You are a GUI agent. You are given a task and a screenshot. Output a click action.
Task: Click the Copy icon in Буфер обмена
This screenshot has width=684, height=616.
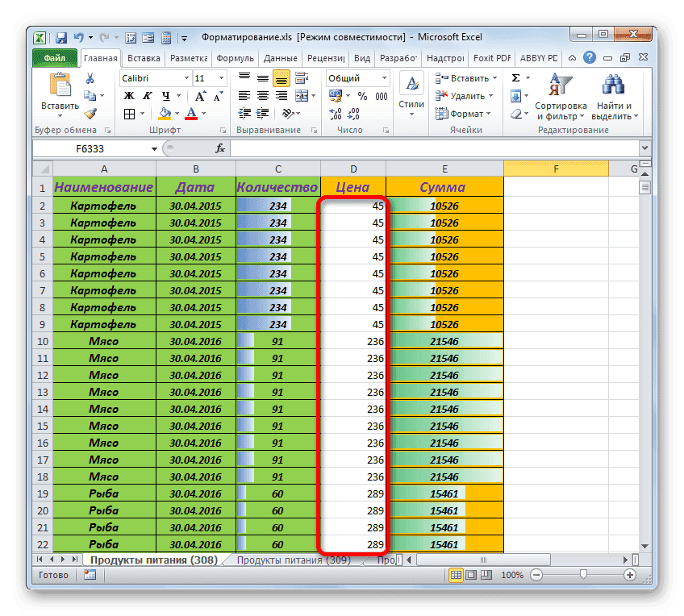click(89, 95)
